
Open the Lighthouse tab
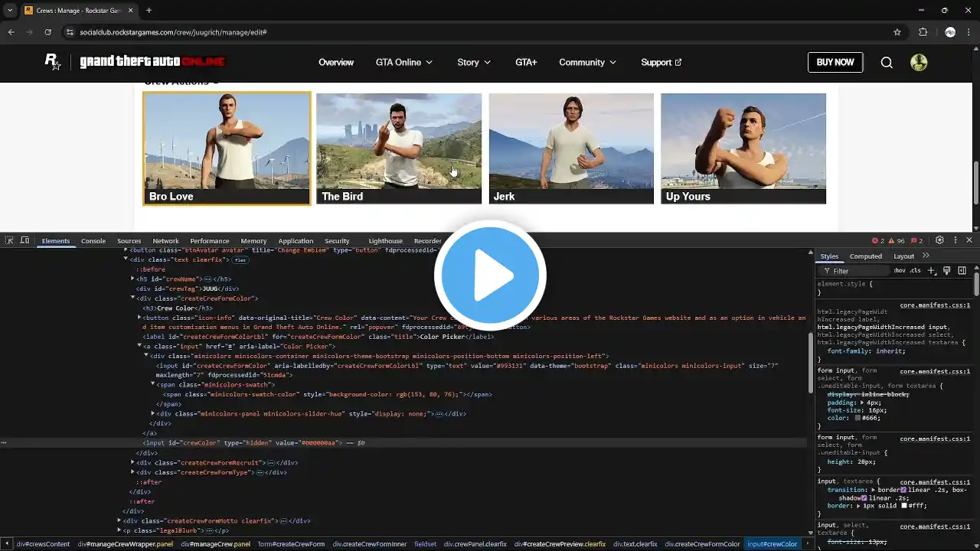point(385,241)
